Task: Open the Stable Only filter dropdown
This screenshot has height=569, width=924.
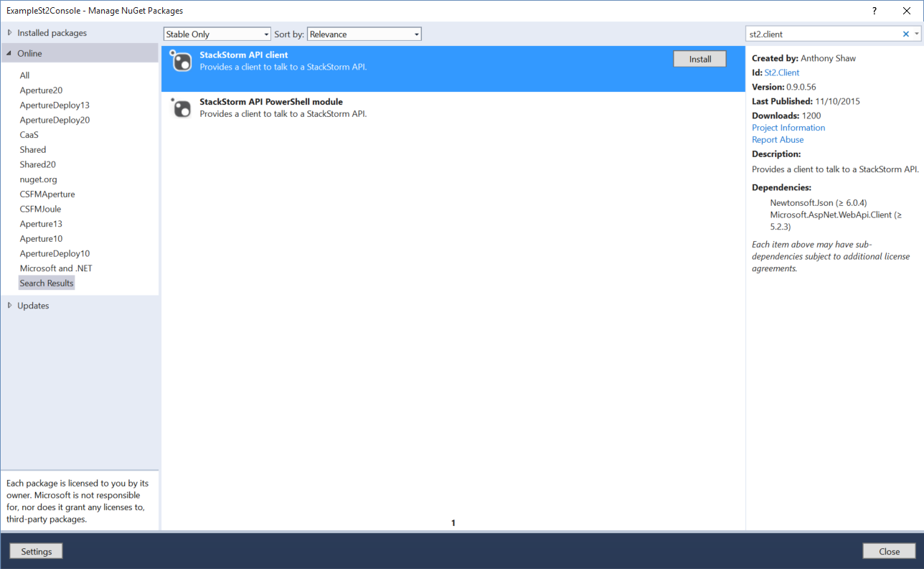Action: click(x=267, y=34)
